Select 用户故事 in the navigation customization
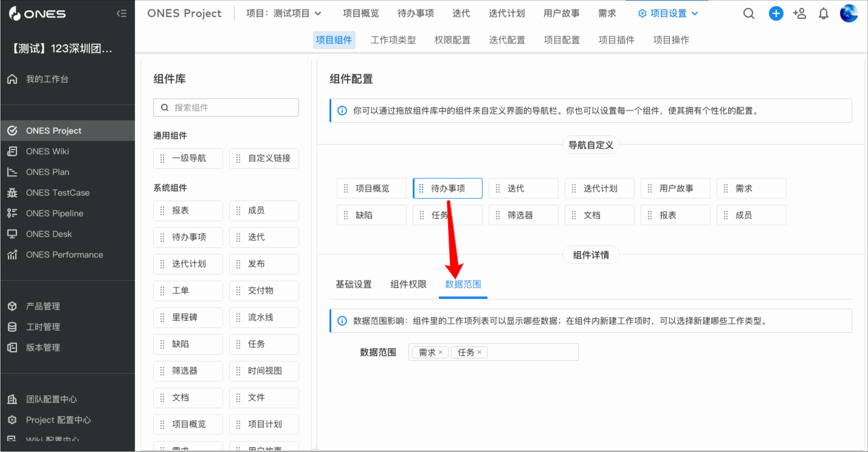 coord(675,188)
